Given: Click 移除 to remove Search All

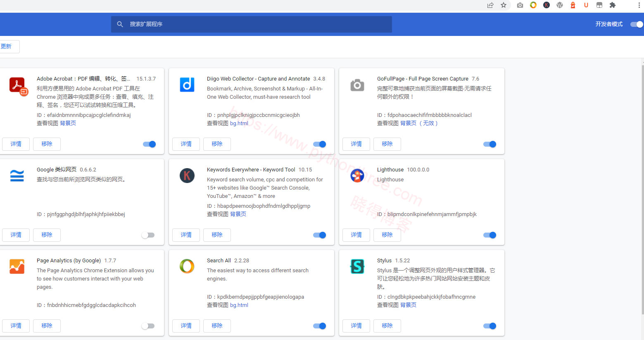Looking at the screenshot, I should 217,326.
